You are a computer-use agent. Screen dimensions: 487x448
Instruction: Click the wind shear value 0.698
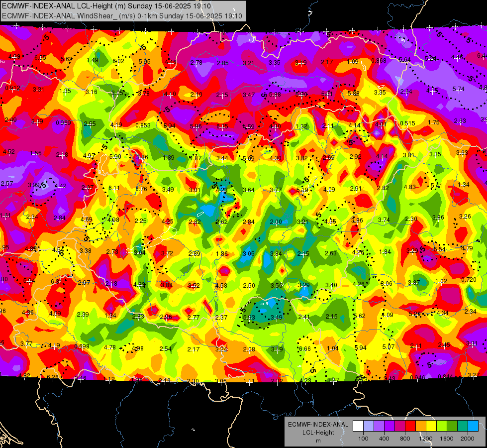tap(82, 346)
